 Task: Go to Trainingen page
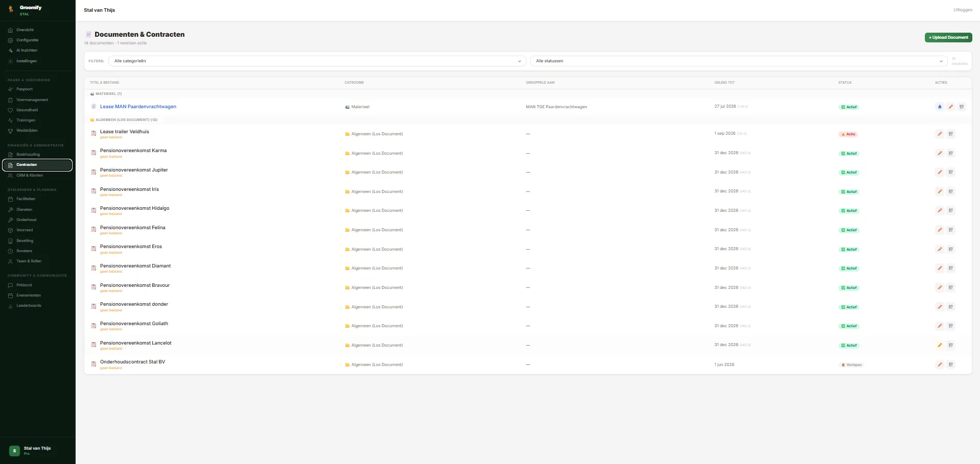click(x=37, y=120)
